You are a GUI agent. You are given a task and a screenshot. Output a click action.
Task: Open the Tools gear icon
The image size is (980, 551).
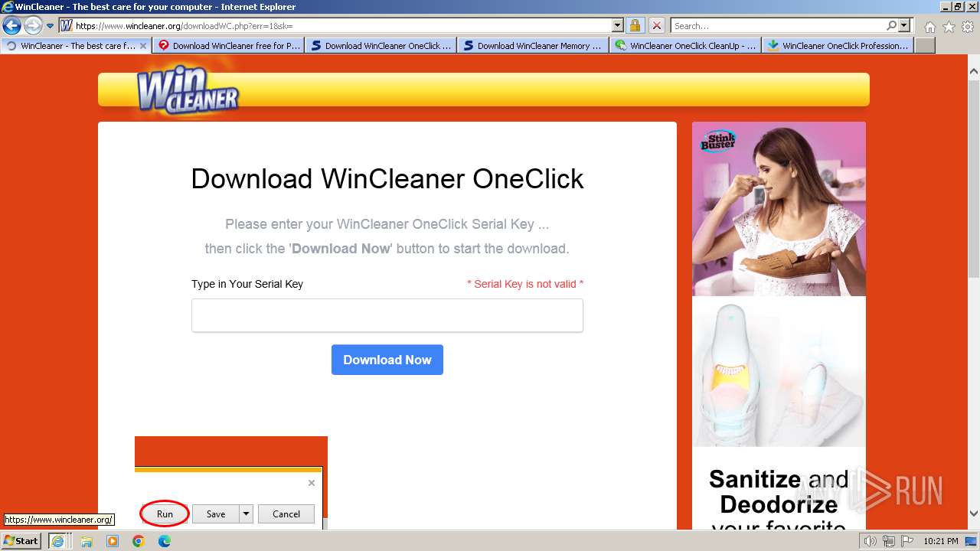tap(968, 27)
